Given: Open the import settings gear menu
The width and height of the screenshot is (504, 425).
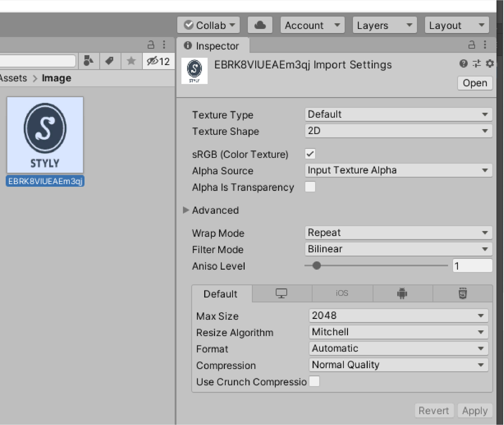Looking at the screenshot, I should click(x=490, y=63).
